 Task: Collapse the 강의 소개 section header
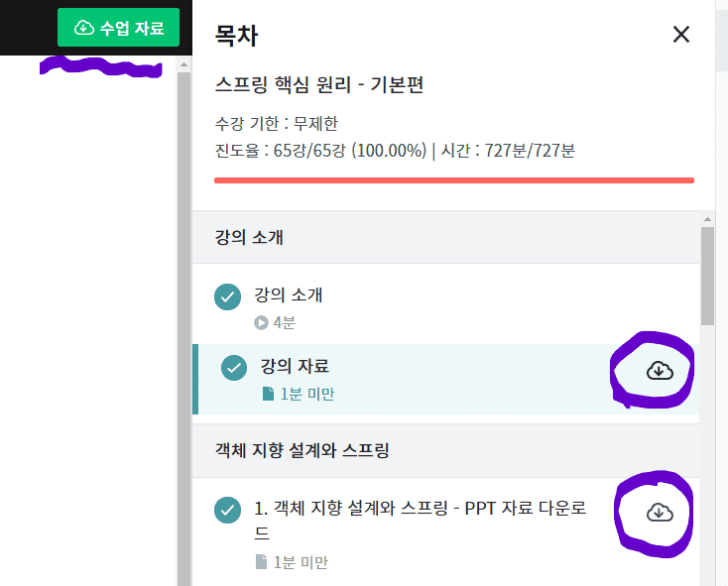(x=445, y=237)
